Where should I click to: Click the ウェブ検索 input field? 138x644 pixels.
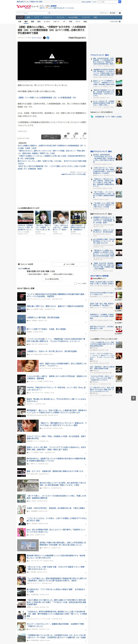pos(108,2)
